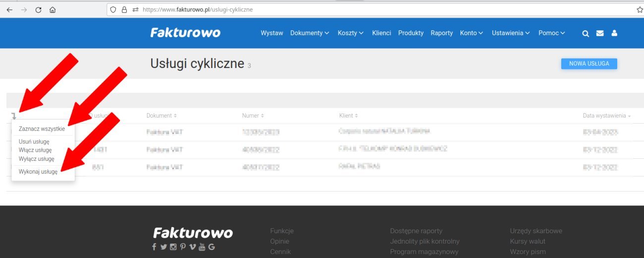Screen dimensions: 644x258
Task: Click the Fakturowo logo in the footer
Action: [193, 233]
